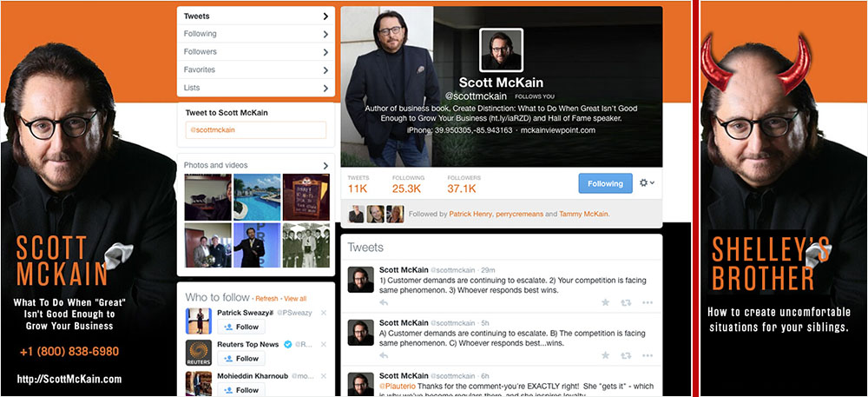Click the avatar on the 5h tweet

(360, 332)
